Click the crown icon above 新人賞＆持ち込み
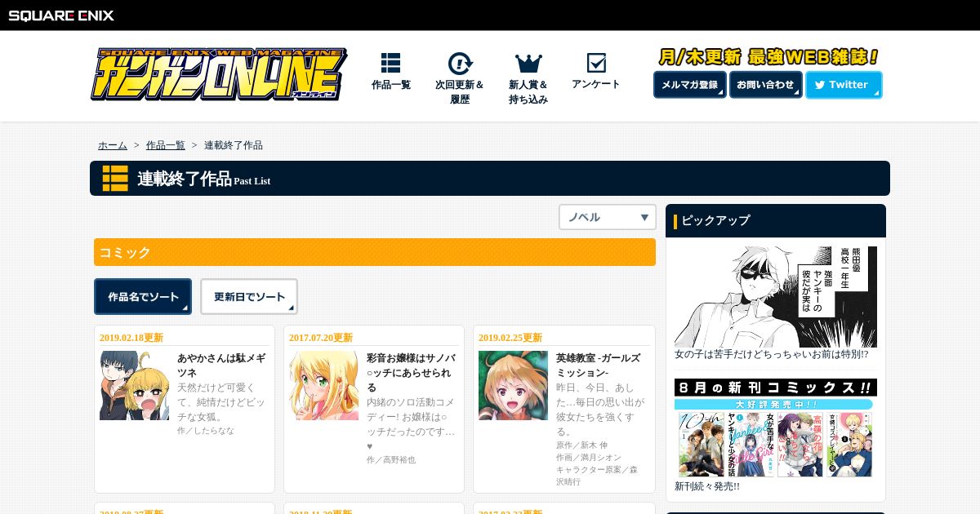The image size is (980, 514). 528,63
